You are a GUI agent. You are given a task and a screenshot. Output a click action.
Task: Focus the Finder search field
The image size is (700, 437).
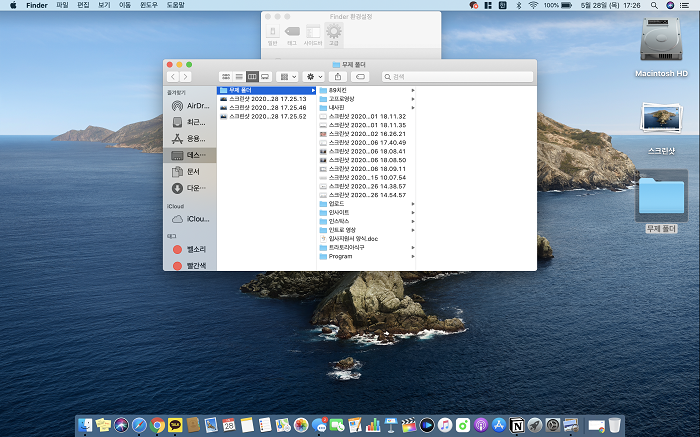click(458, 77)
